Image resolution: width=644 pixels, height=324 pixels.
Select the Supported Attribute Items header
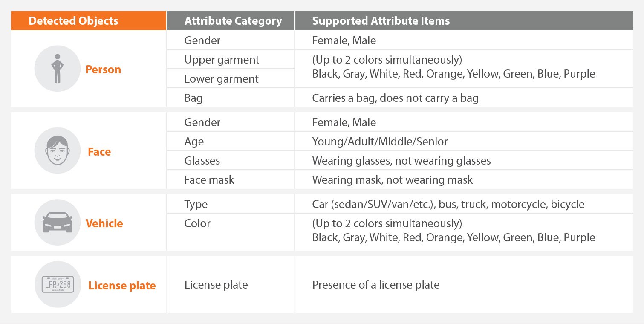(464, 20)
